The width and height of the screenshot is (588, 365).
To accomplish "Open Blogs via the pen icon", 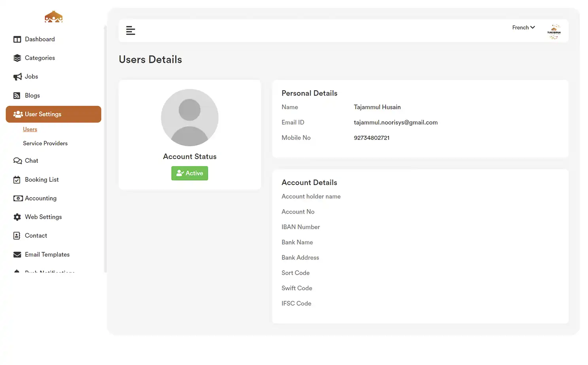I will (17, 95).
